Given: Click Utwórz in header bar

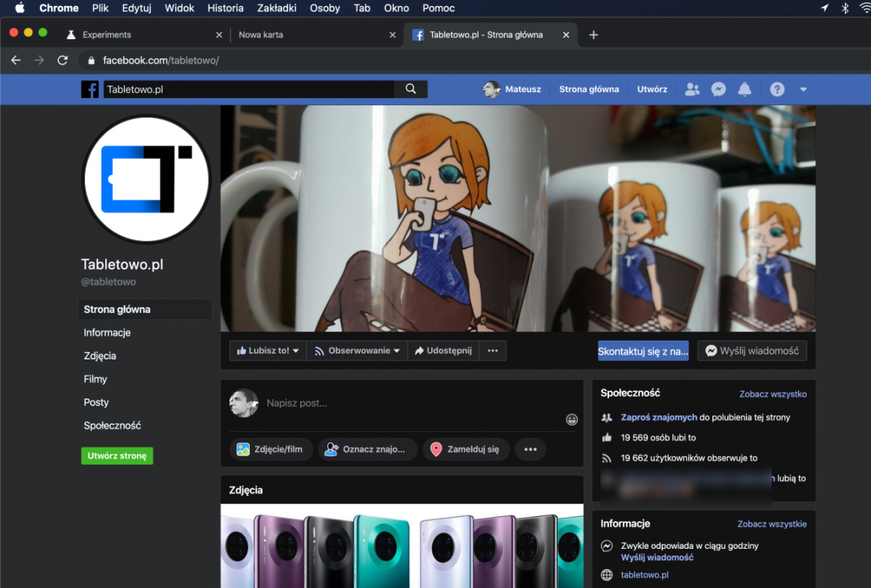Looking at the screenshot, I should click(652, 89).
